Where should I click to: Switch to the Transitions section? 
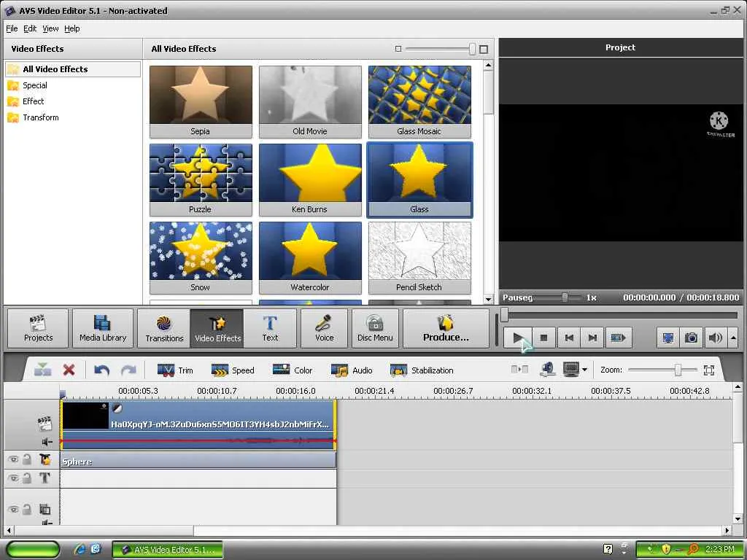(x=164, y=329)
